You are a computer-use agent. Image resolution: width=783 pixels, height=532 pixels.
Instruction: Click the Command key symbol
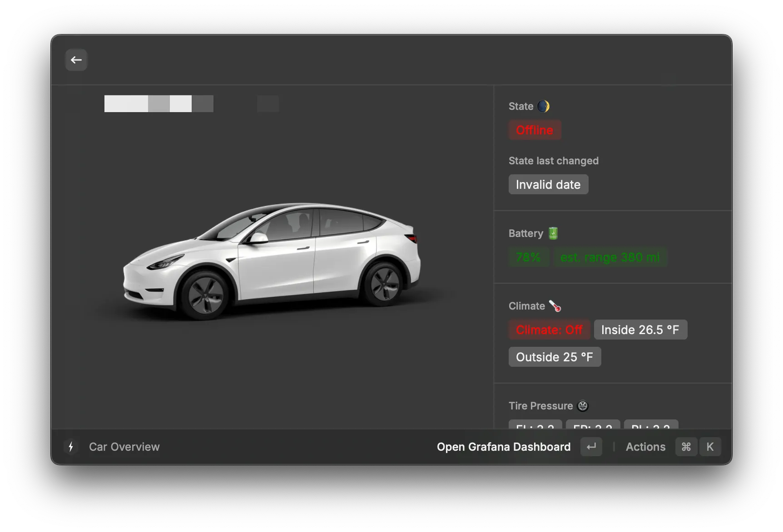click(x=686, y=447)
